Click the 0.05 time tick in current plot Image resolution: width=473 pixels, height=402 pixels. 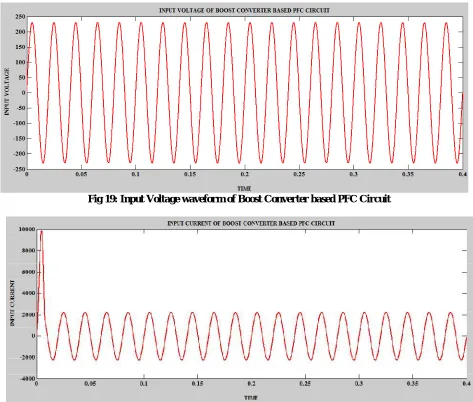90,384
